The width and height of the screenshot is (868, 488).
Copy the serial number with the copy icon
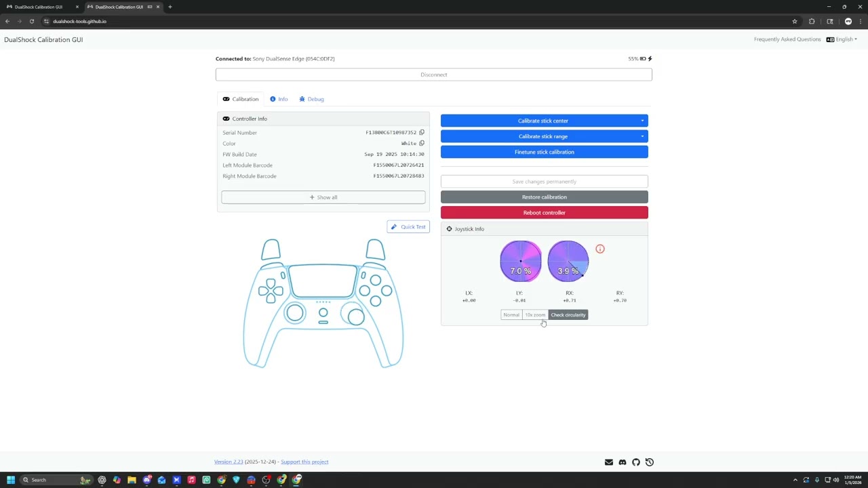pos(422,133)
